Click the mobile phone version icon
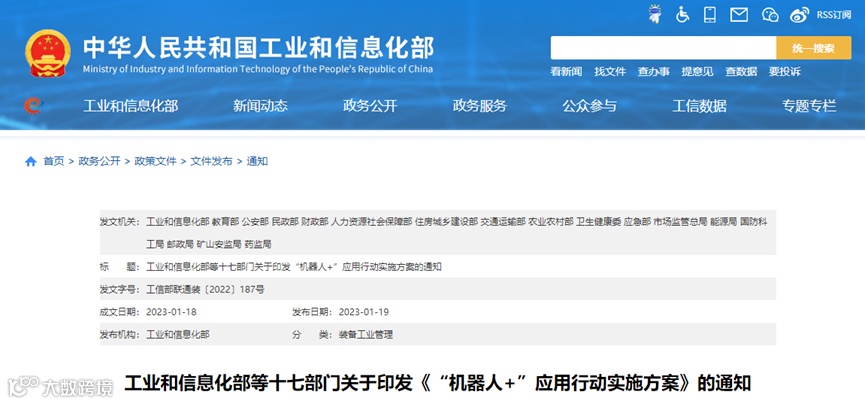The width and height of the screenshot is (865, 404). [710, 15]
